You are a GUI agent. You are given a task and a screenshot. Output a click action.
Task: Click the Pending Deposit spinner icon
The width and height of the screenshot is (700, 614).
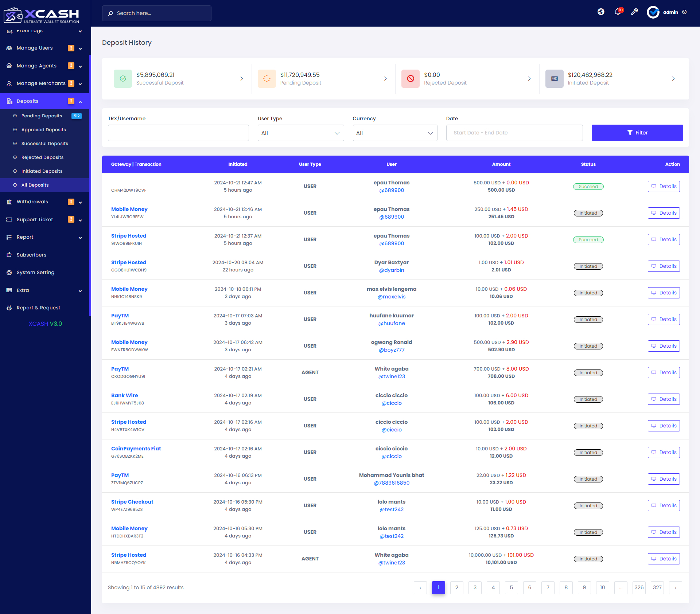(267, 79)
